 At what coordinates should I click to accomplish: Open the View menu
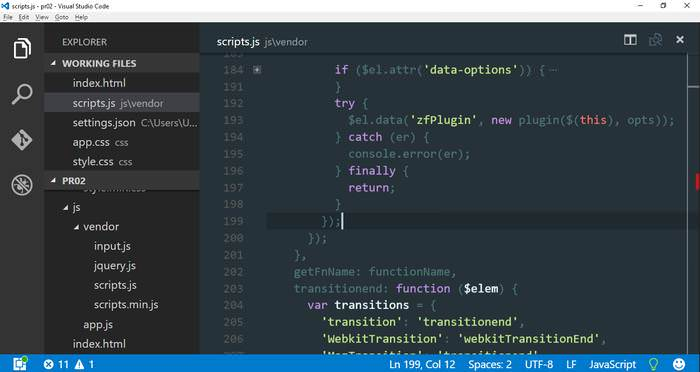(x=42, y=17)
